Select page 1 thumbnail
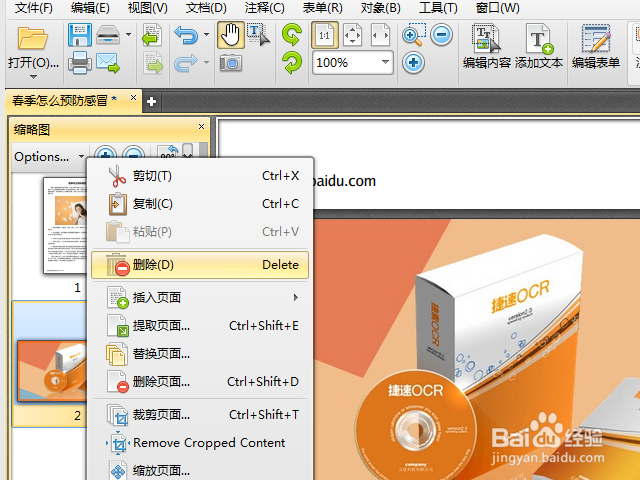The image size is (640, 480). pyautogui.click(x=65, y=225)
